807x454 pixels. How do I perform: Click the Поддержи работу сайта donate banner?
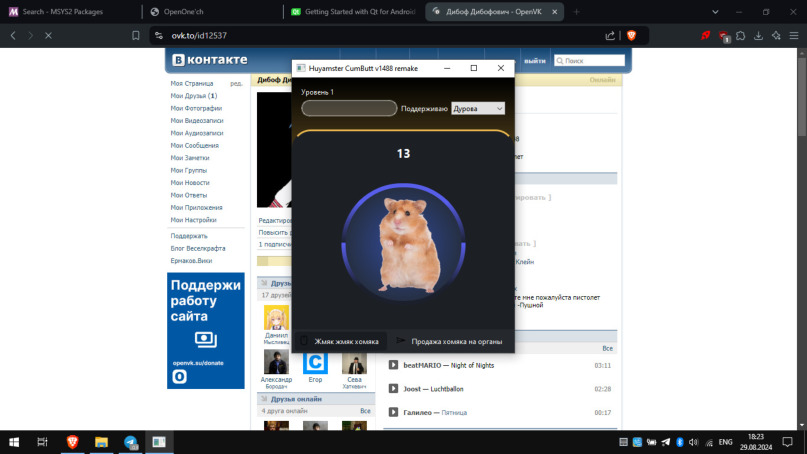point(206,330)
